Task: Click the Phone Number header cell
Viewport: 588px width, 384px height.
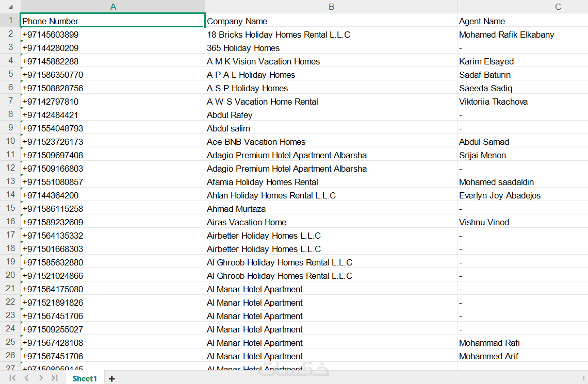Action: click(x=113, y=21)
